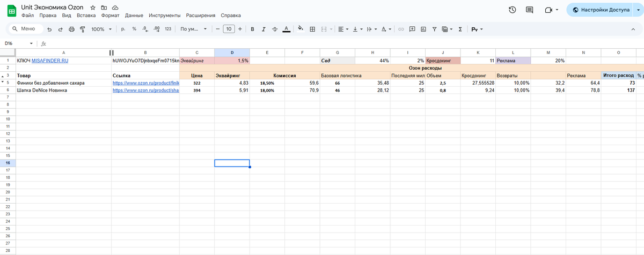Open the 123 number format menu
Image resolution: width=644 pixels, height=255 pixels.
pyautogui.click(x=168, y=29)
